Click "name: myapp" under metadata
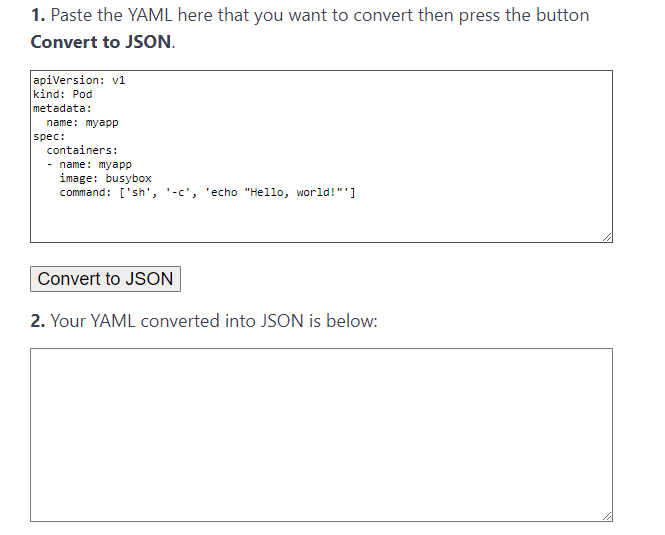665x535 pixels. [83, 122]
